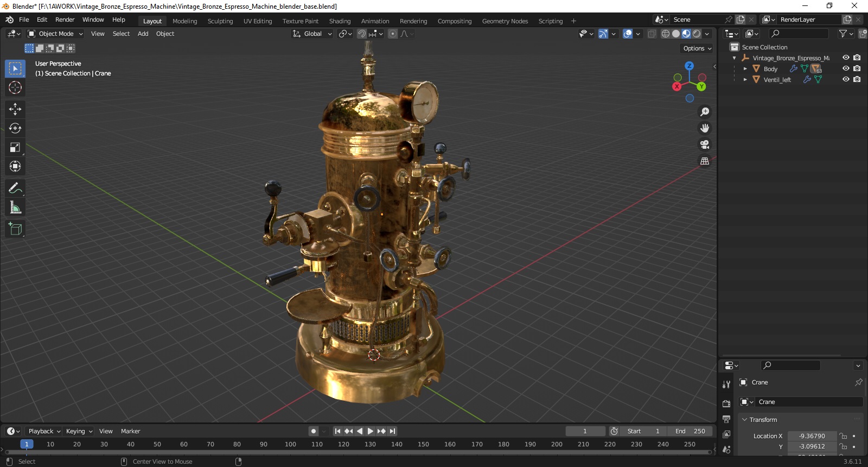Click the current frame field

tap(585, 431)
